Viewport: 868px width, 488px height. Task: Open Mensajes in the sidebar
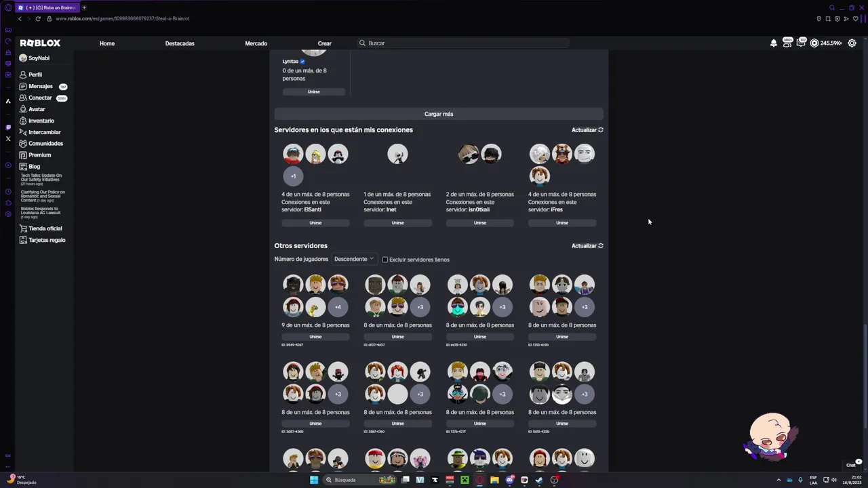coord(41,86)
